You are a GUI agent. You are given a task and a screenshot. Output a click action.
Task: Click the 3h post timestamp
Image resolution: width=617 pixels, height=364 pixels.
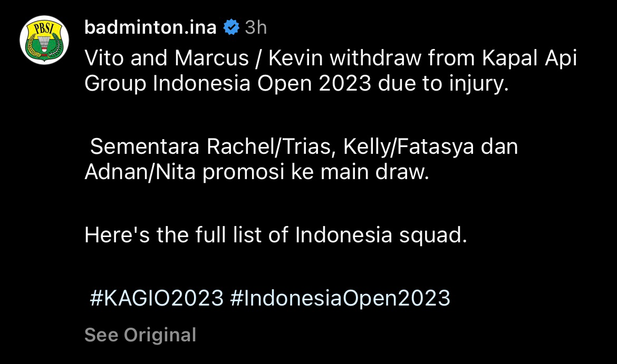(x=256, y=27)
